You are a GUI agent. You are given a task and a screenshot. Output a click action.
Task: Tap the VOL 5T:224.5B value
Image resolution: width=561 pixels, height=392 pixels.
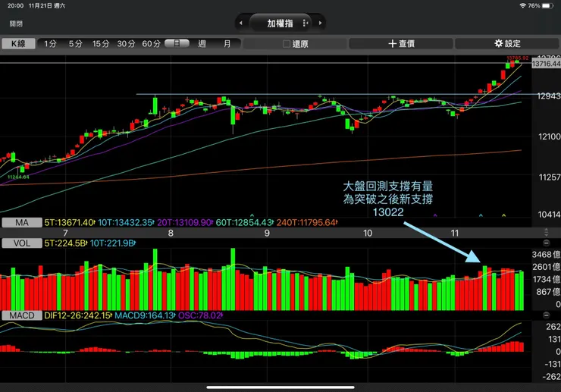[x=65, y=243]
